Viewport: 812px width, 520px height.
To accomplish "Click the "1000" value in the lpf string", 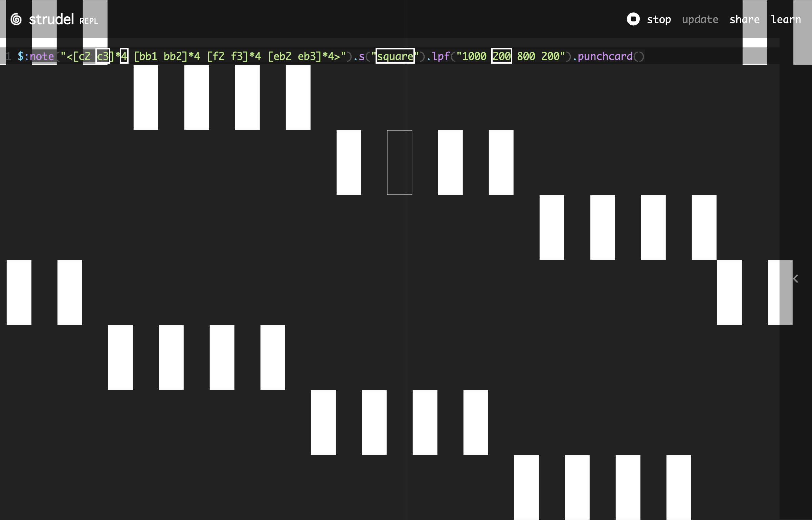I will click(475, 56).
